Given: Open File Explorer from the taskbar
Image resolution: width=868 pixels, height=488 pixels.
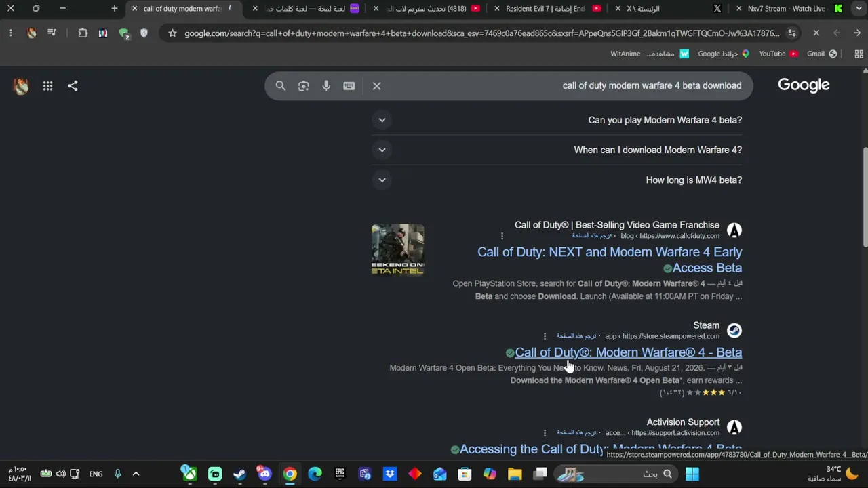Looking at the screenshot, I should pos(515,474).
